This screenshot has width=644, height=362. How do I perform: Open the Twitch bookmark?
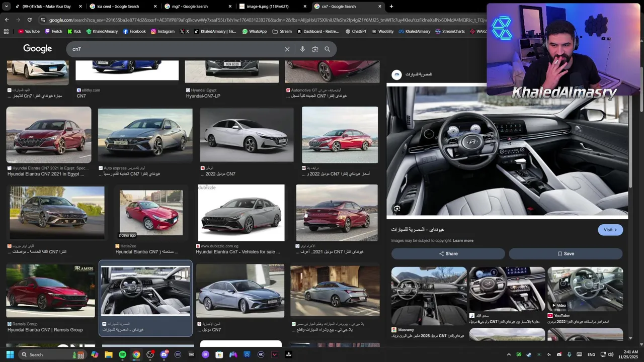(x=53, y=31)
